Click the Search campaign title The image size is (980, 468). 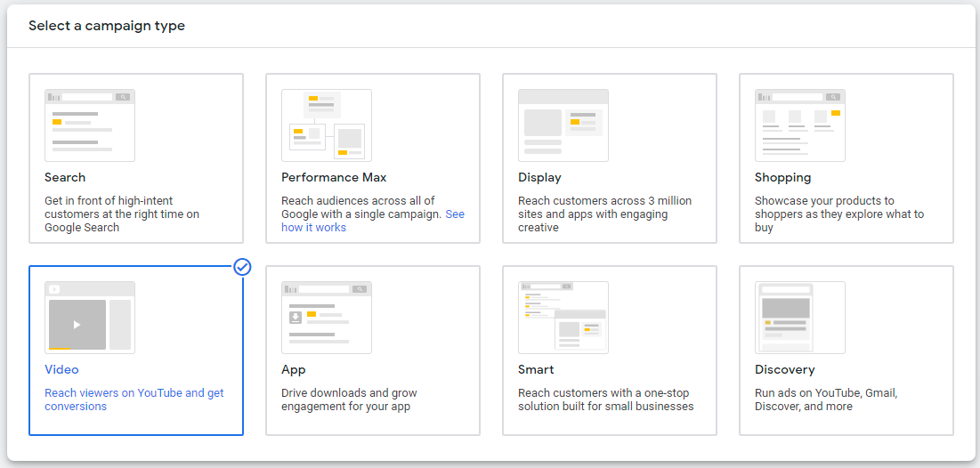pos(65,177)
